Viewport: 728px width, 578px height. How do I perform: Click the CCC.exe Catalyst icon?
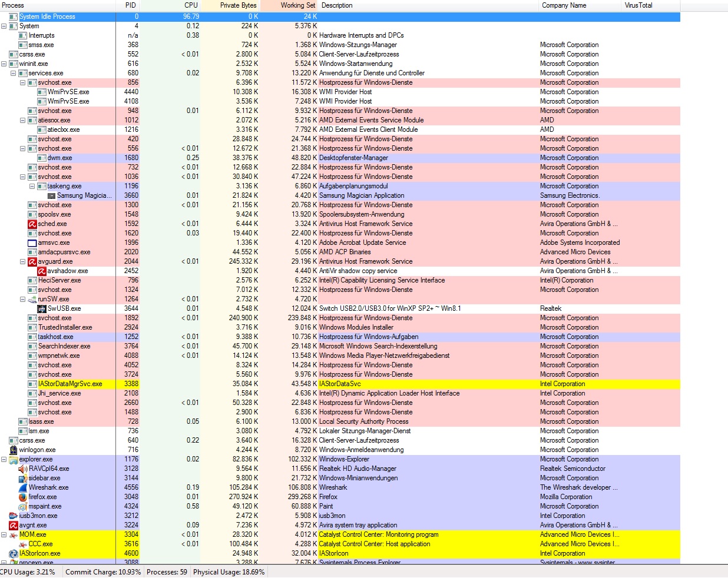pyautogui.click(x=23, y=544)
